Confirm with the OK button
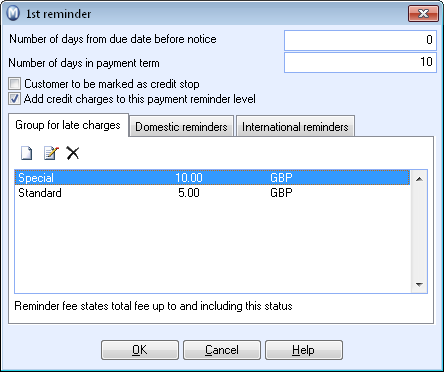The image size is (444, 372). click(140, 350)
